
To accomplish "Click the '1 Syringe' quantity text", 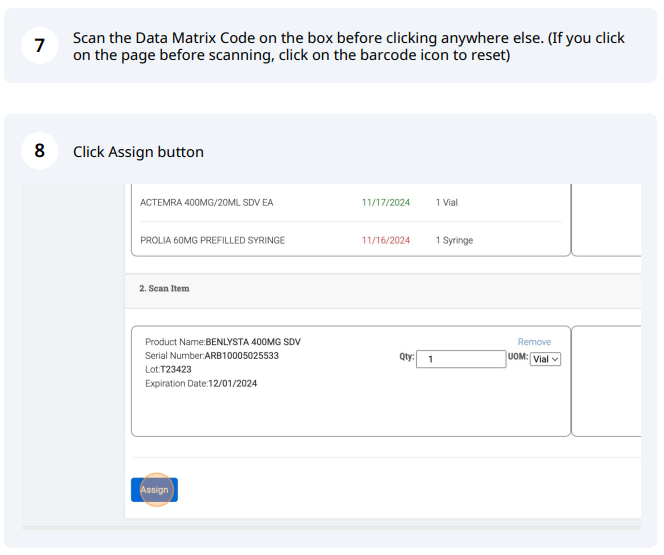I will pyautogui.click(x=454, y=240).
